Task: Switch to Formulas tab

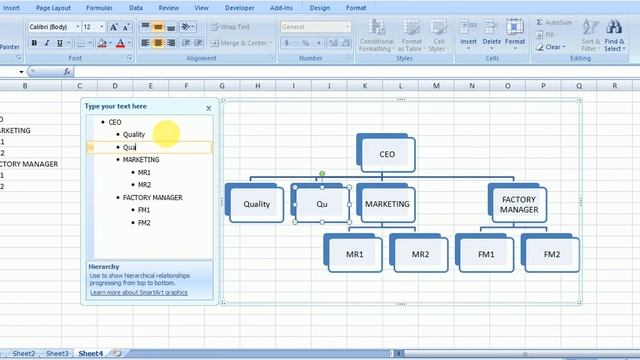Action: pos(99,8)
